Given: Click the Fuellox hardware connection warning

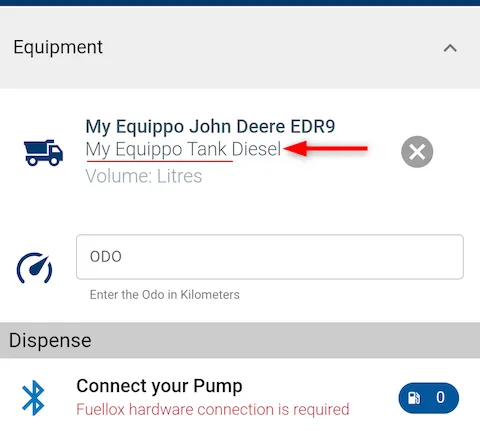Looking at the screenshot, I should tap(213, 409).
